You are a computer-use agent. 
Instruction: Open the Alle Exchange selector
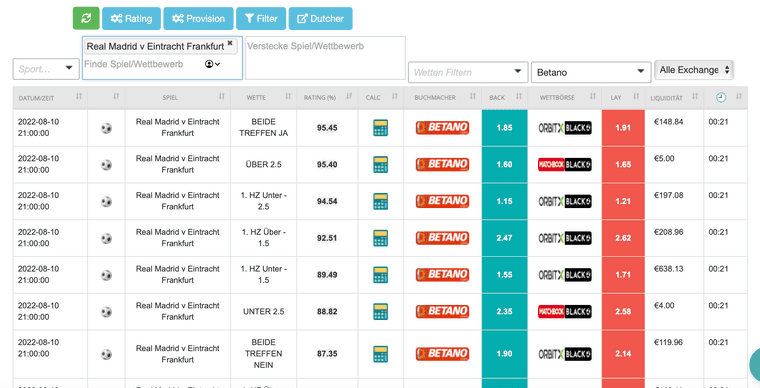coord(694,70)
